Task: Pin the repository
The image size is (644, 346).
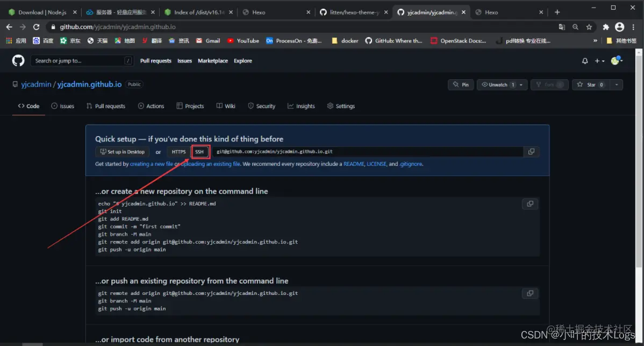Action: click(461, 84)
